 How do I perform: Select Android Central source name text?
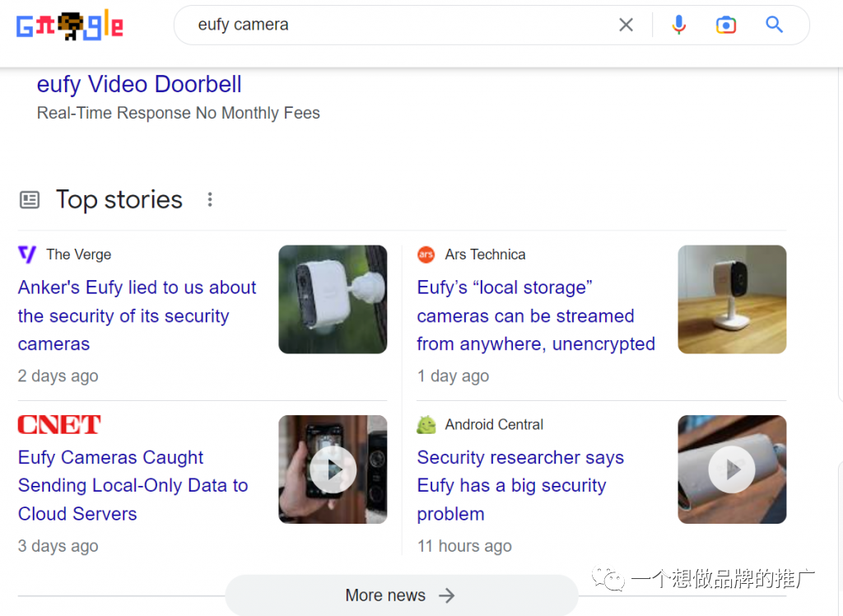[494, 424]
